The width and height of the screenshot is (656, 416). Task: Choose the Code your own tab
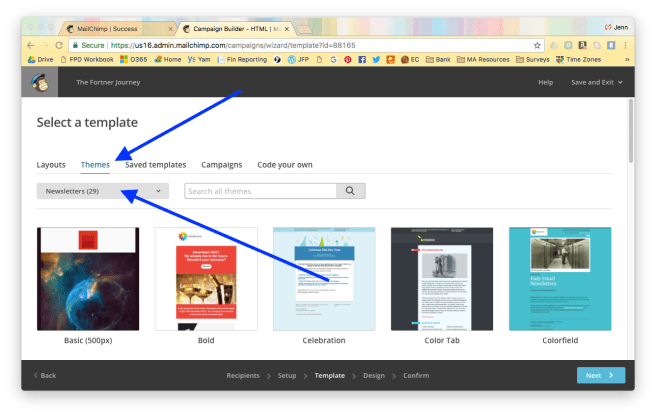coord(285,165)
